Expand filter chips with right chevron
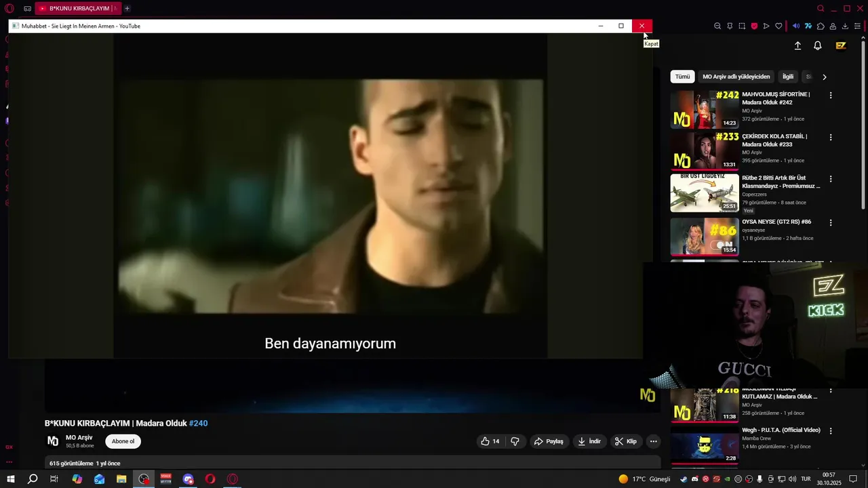Viewport: 868px width, 488px height. coord(824,77)
